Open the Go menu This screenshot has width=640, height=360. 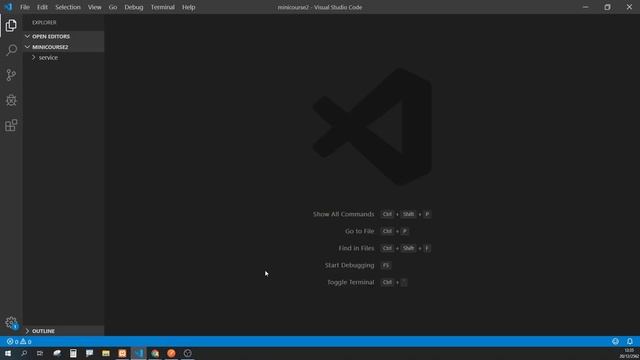[x=113, y=7]
